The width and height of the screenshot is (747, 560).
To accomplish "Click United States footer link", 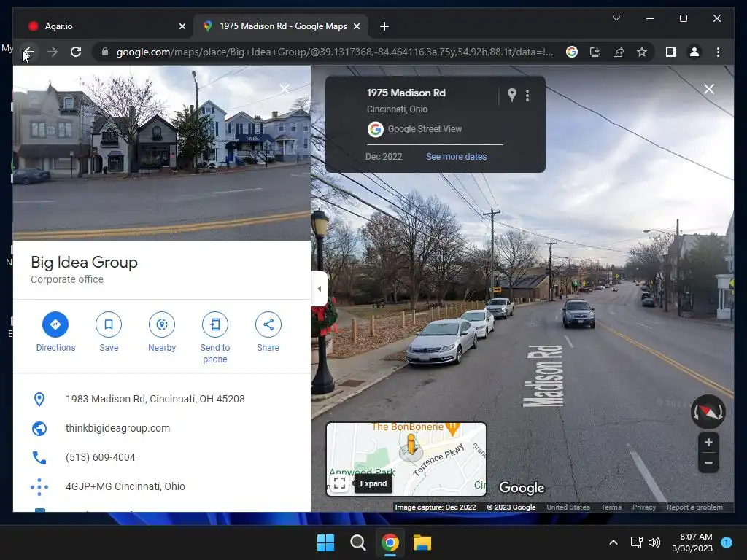I will 568,507.
